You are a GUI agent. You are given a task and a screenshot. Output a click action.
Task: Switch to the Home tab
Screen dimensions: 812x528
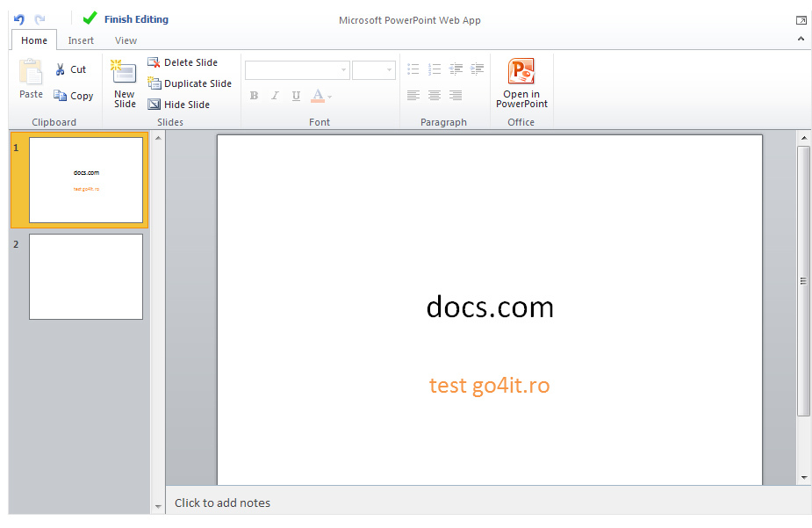pos(34,40)
